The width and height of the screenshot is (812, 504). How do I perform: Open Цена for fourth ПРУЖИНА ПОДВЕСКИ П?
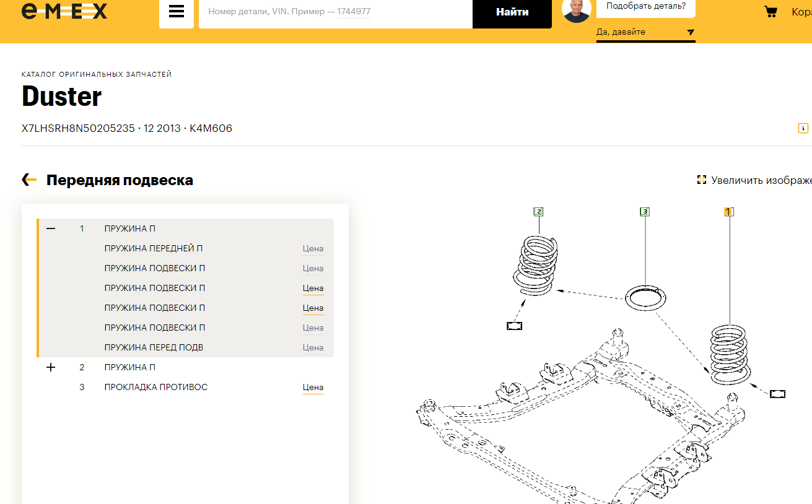pyautogui.click(x=313, y=328)
